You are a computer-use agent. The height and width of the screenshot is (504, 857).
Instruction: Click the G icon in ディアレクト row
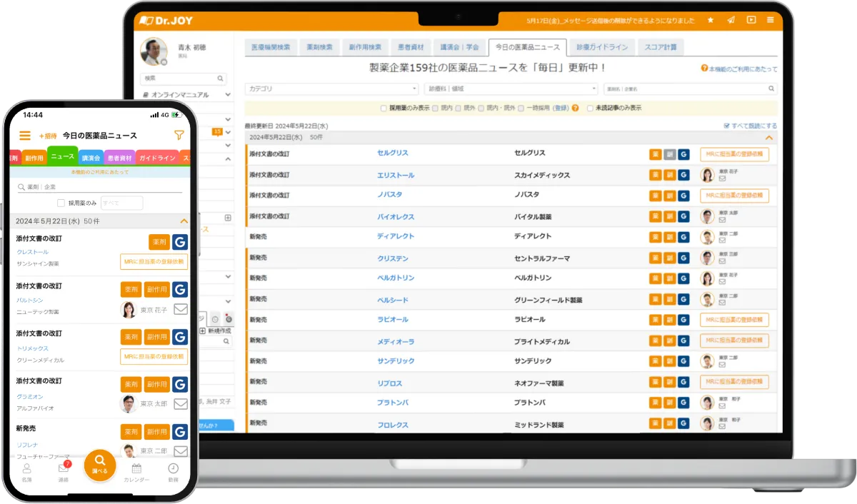click(683, 237)
